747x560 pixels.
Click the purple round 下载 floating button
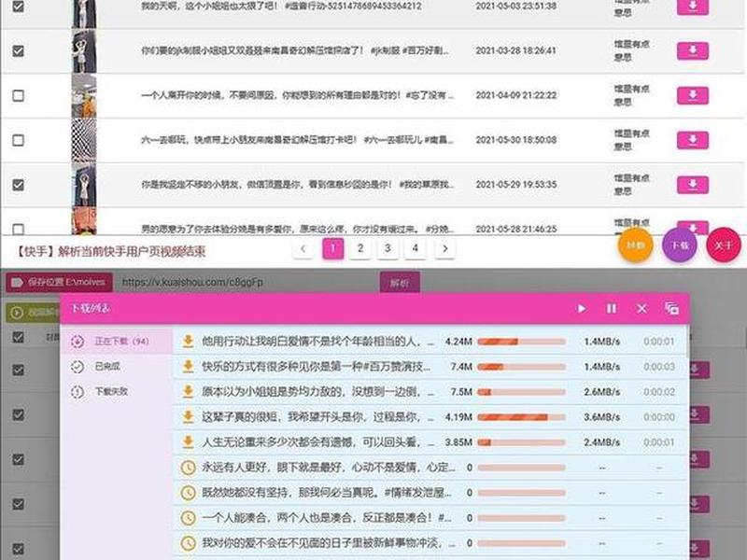click(680, 245)
